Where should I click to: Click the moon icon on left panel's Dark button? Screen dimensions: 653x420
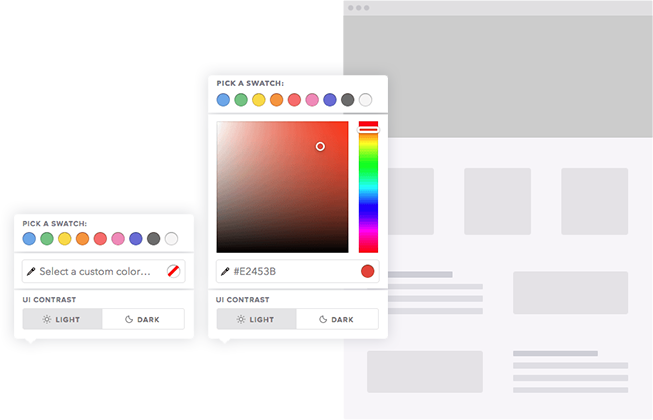[129, 319]
